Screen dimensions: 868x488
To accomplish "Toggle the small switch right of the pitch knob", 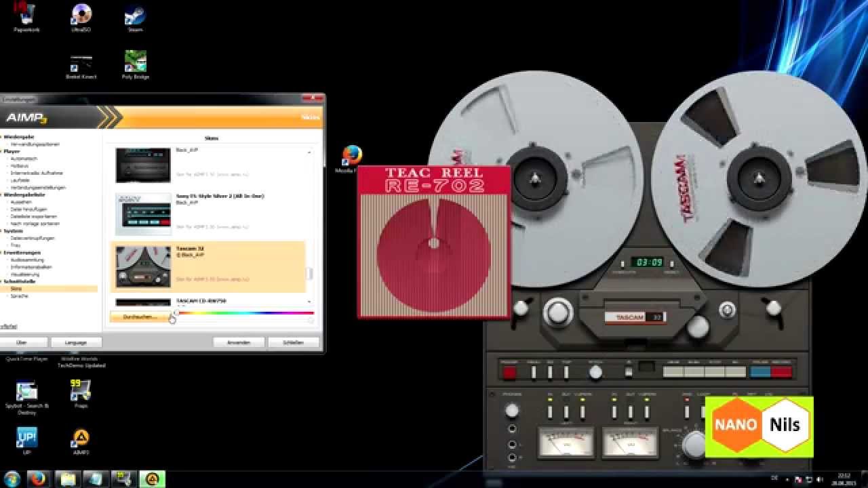I will click(x=629, y=371).
